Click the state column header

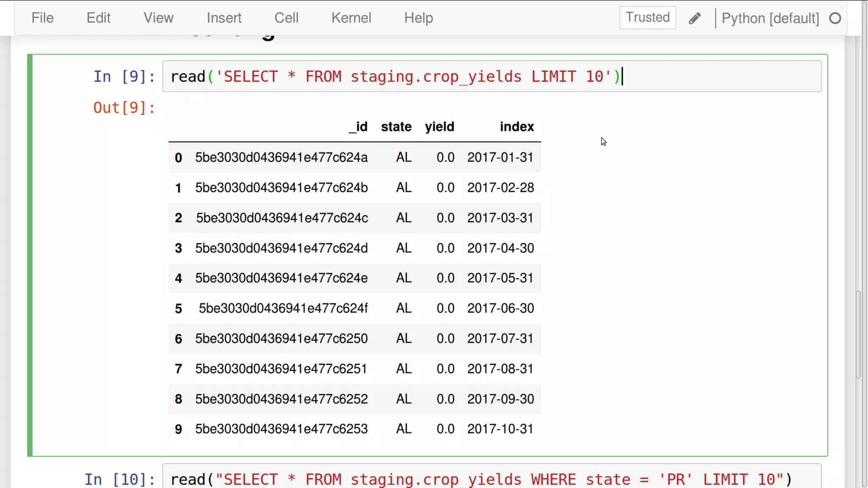tap(396, 127)
